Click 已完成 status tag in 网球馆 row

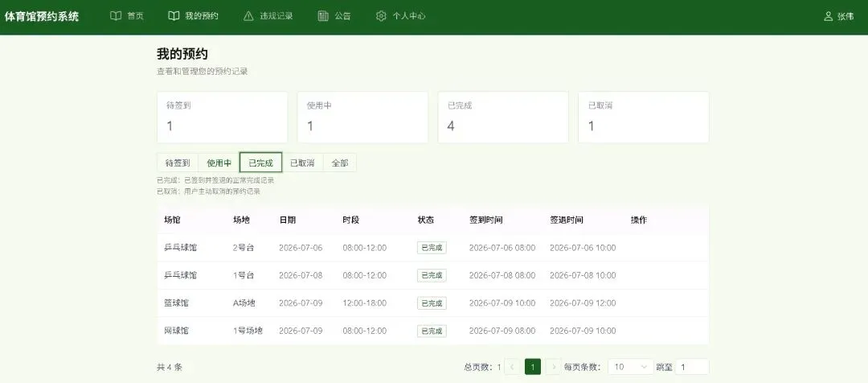pyautogui.click(x=432, y=331)
